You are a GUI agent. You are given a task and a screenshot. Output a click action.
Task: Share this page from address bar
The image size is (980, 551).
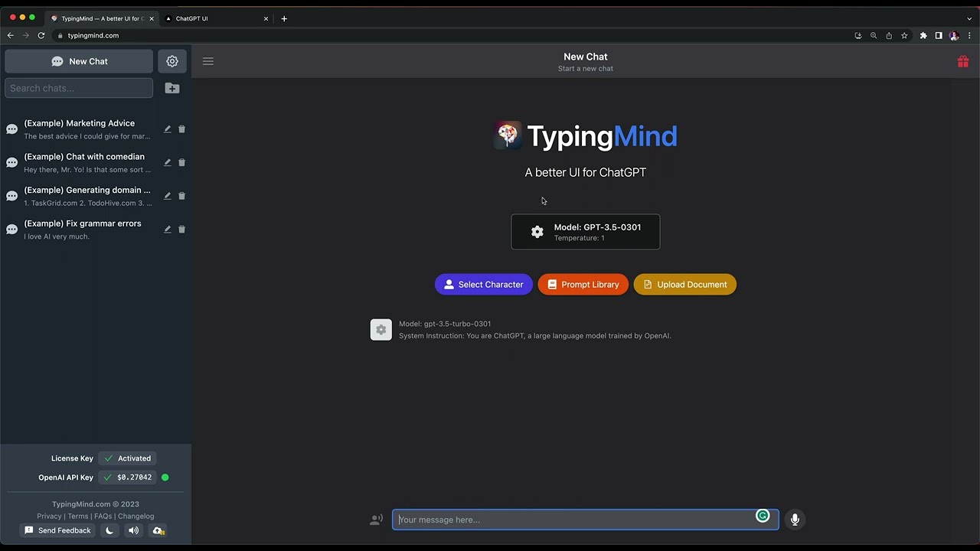[889, 35]
